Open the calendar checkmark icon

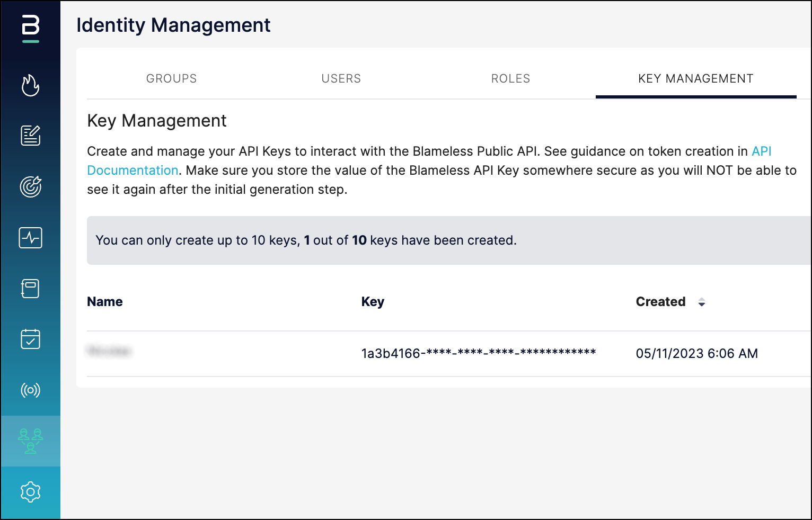pos(31,339)
